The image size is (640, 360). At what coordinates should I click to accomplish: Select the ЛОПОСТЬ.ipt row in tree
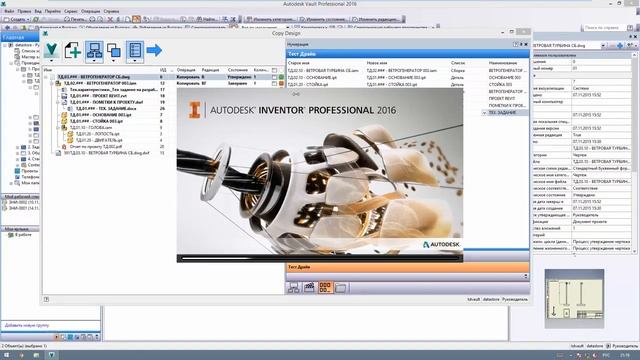click(98, 134)
